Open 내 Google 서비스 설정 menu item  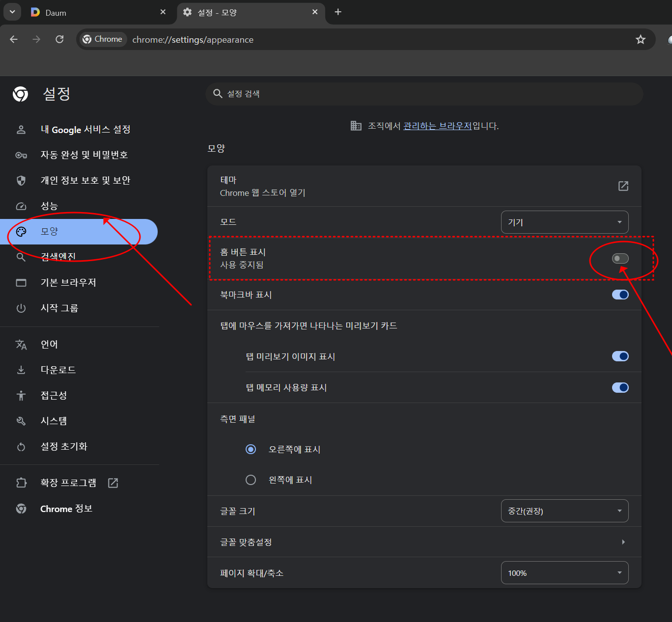[80, 130]
